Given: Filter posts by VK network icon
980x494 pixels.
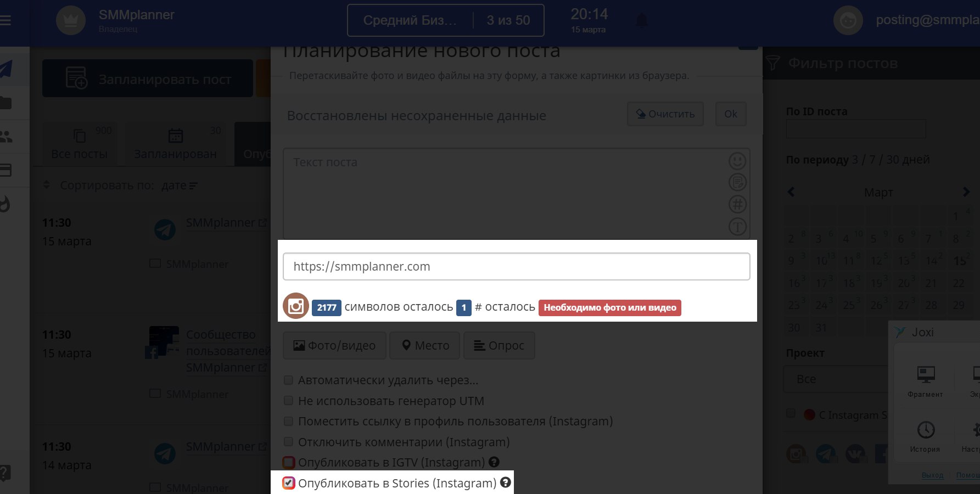Looking at the screenshot, I should pyautogui.click(x=856, y=453).
